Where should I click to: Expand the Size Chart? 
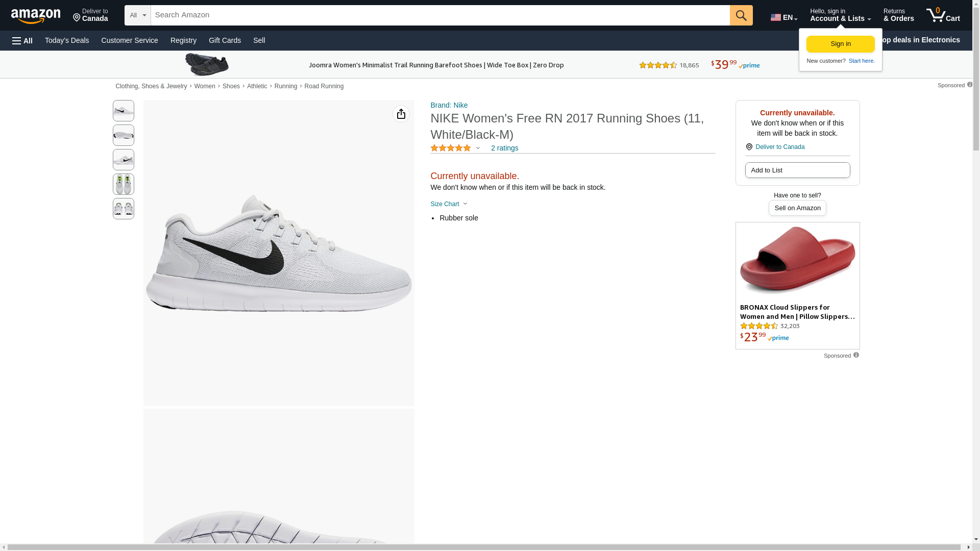tap(449, 204)
